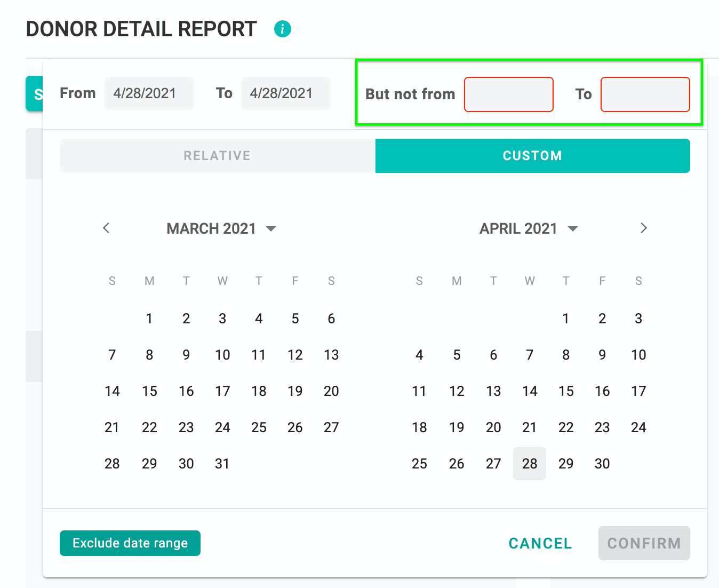
Task: Open the April 2021 month selector arrow
Action: 573,229
